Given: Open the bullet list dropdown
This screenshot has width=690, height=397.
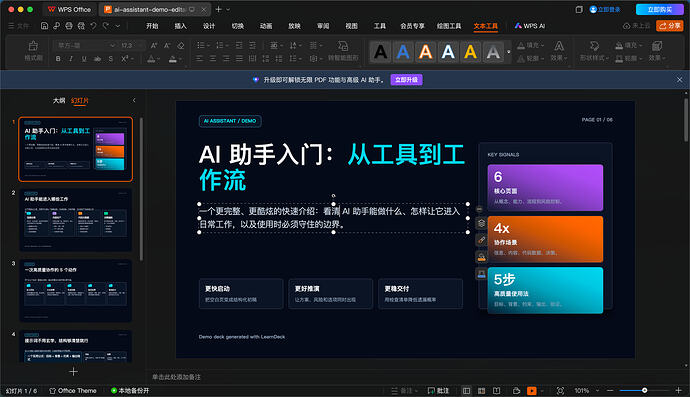Looking at the screenshot, I should [x=208, y=45].
